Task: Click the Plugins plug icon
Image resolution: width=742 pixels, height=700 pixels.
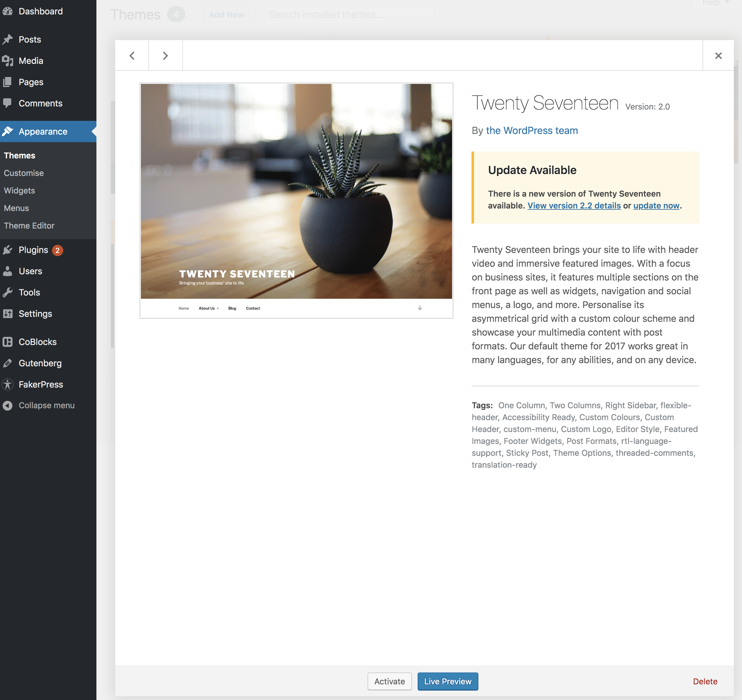Action: click(x=8, y=250)
